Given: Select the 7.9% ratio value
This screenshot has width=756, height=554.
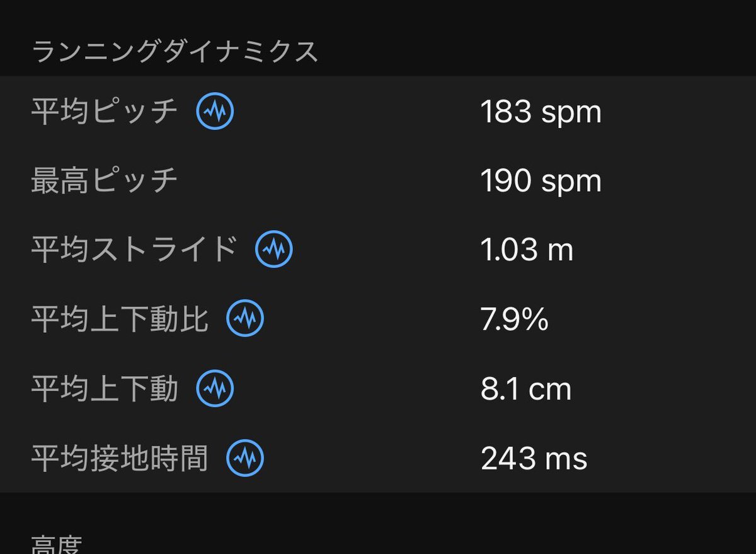Looking at the screenshot, I should [515, 320].
